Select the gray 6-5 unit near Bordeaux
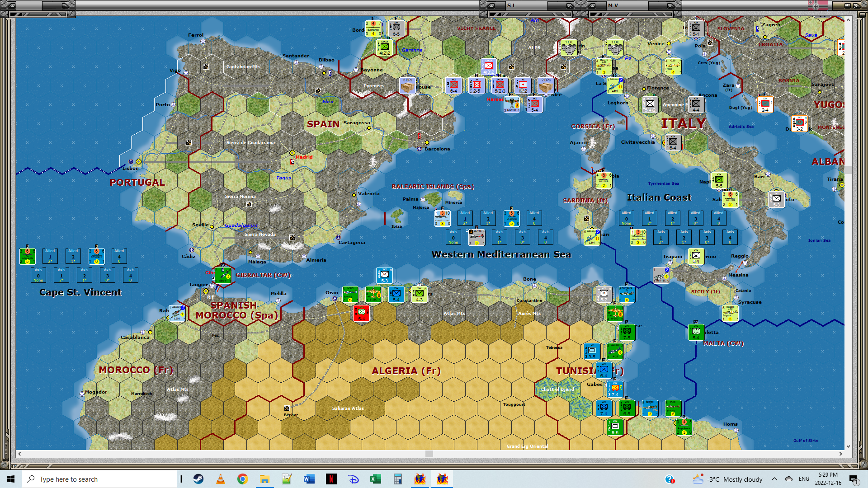 pos(396,28)
